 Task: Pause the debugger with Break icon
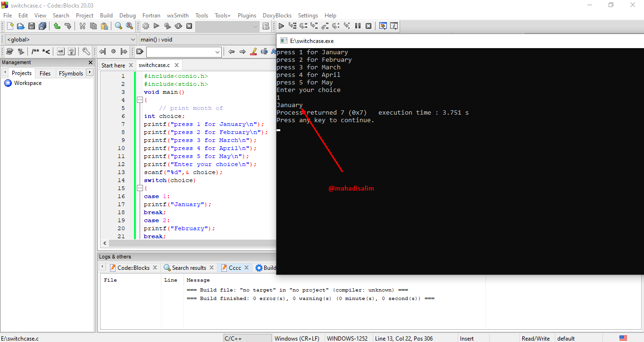click(358, 26)
